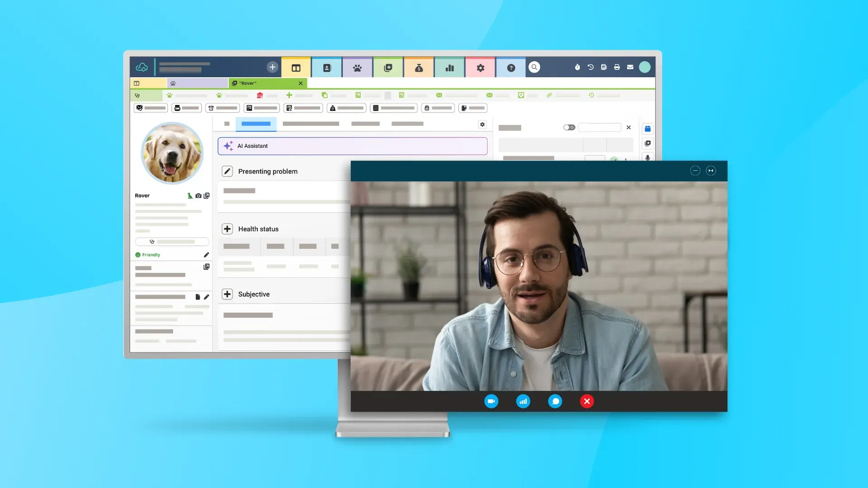The width and height of the screenshot is (868, 488).
Task: Open the dashboard layout tab in top bar
Action: 296,68
